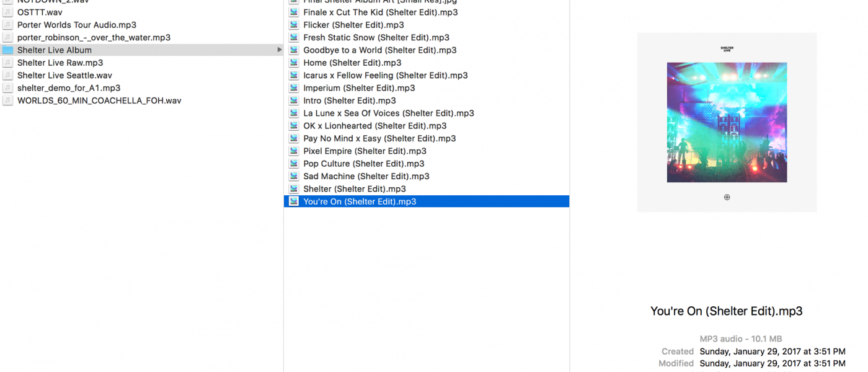Expand Shelter Live Album folder arrow
The image size is (868, 372).
click(x=279, y=50)
